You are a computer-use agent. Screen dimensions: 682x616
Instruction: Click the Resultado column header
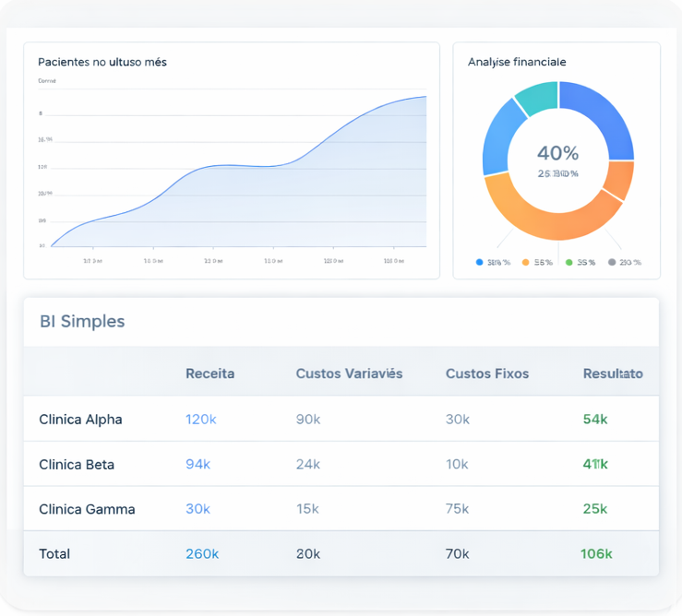(613, 373)
